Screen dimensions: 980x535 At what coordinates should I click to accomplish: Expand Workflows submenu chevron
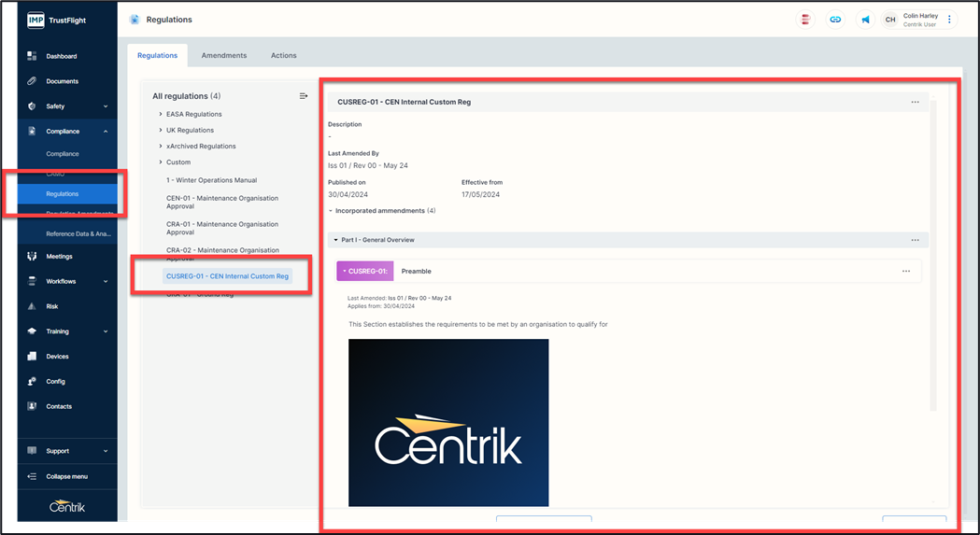pyautogui.click(x=106, y=281)
